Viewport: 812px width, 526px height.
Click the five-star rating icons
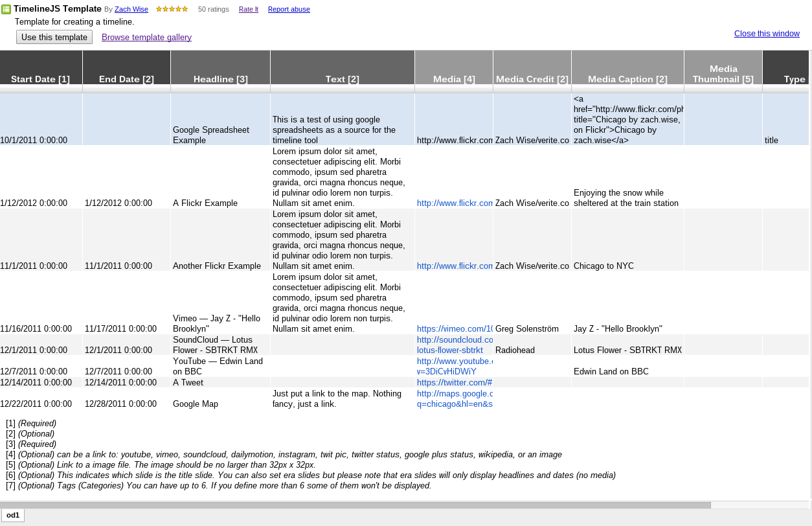tap(172, 9)
